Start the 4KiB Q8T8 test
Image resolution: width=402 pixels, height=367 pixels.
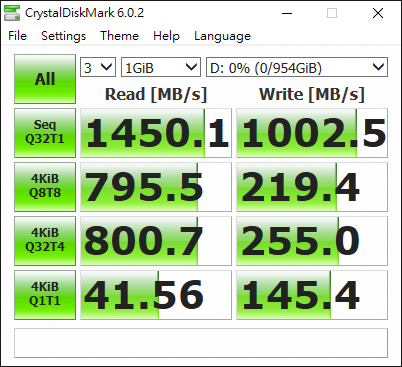coord(45,187)
